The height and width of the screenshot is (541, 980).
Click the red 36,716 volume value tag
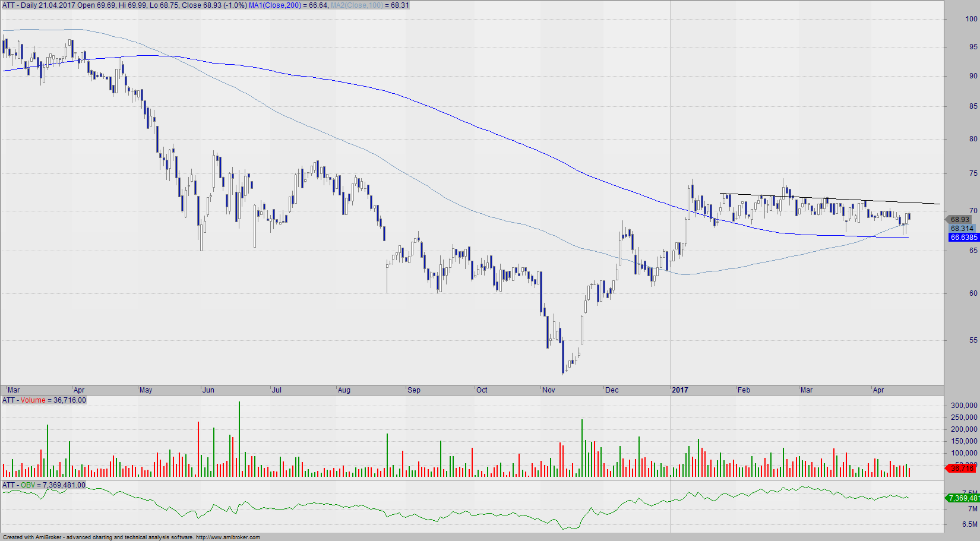coord(962,469)
